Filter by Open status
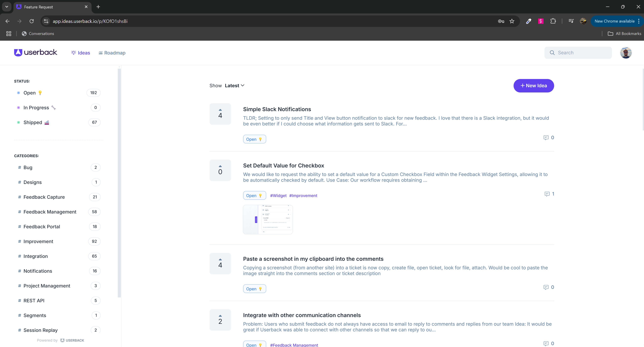Viewport: 644px width, 347px height. 29,93
